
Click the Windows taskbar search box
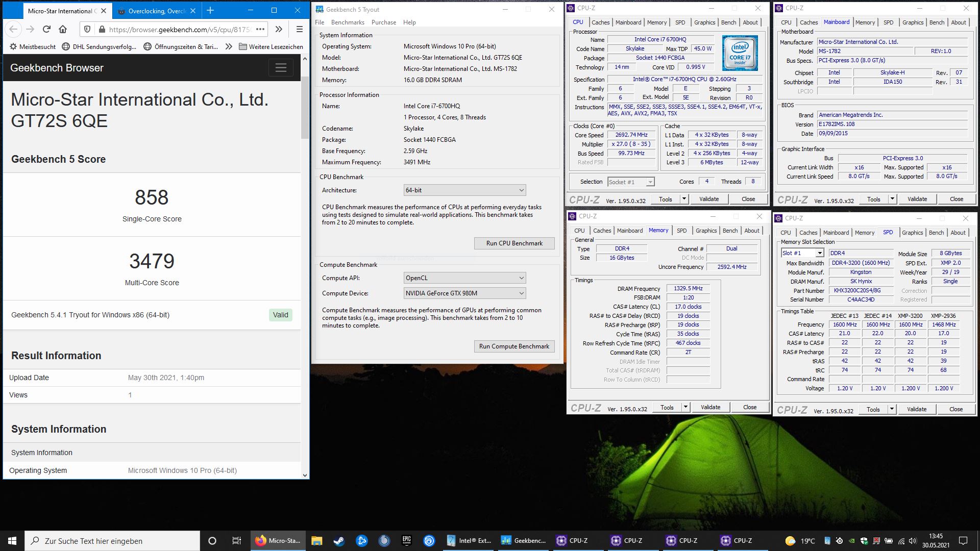(x=112, y=541)
